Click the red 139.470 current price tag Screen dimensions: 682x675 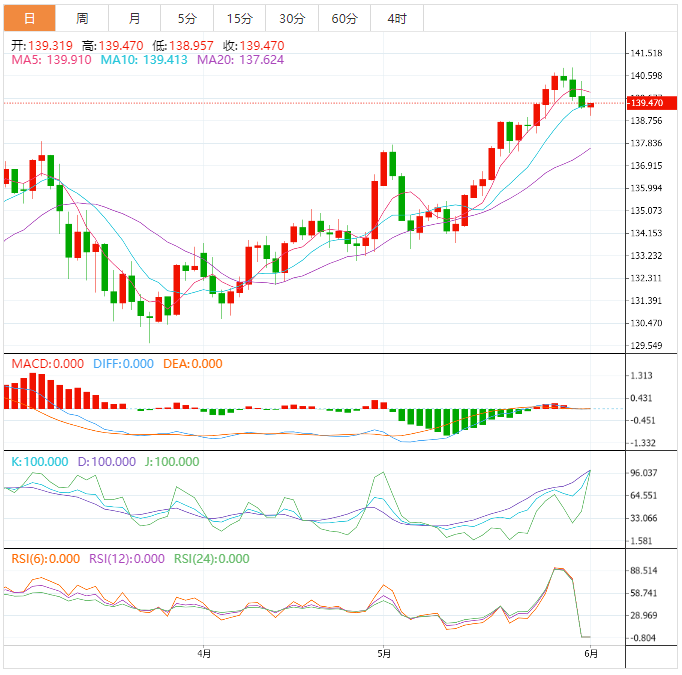pyautogui.click(x=646, y=103)
